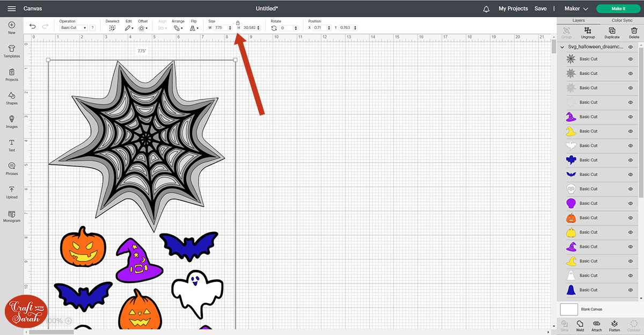Click the Slice tool
The width and height of the screenshot is (644, 335).
click(x=565, y=325)
